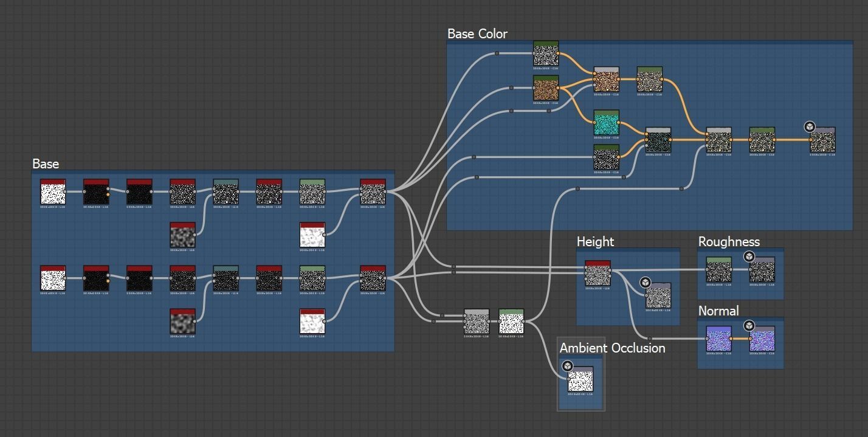Viewport: 868px width, 437px height.
Task: Select the first purple normal map node
Action: point(718,339)
